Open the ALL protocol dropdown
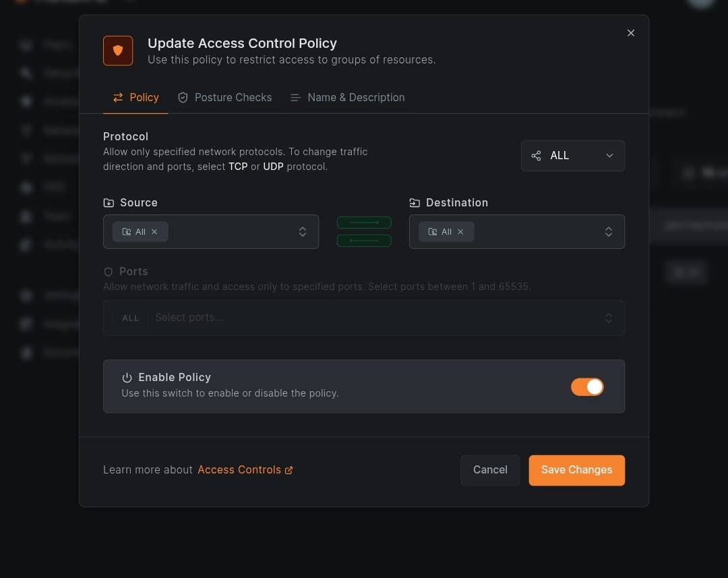This screenshot has height=578, width=728. tap(573, 156)
